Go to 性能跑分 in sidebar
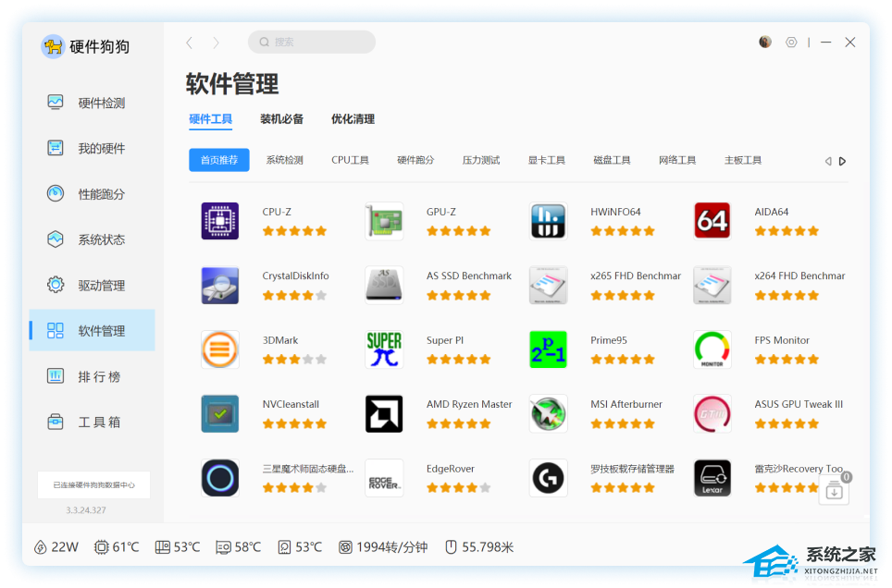892x588 pixels. [93, 194]
